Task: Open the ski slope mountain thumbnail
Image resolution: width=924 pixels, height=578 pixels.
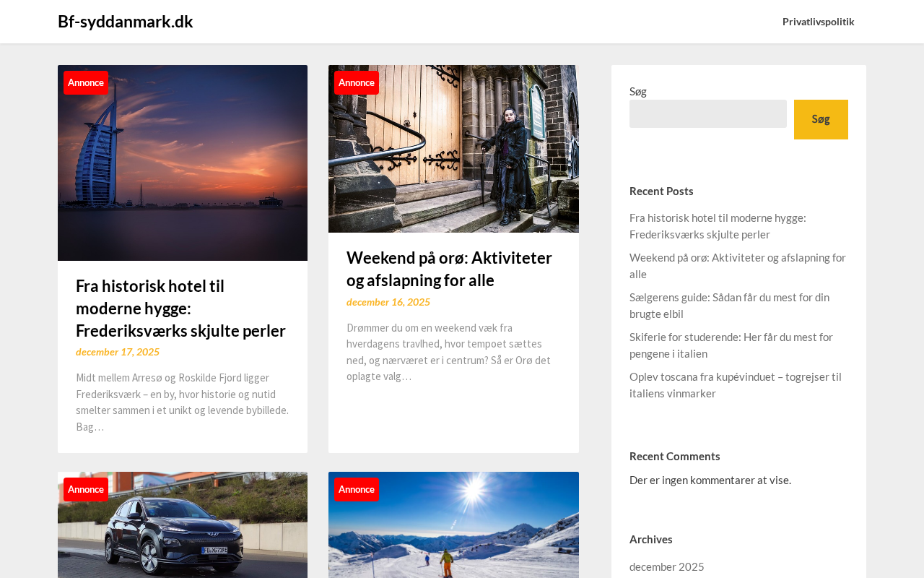Action: click(453, 525)
